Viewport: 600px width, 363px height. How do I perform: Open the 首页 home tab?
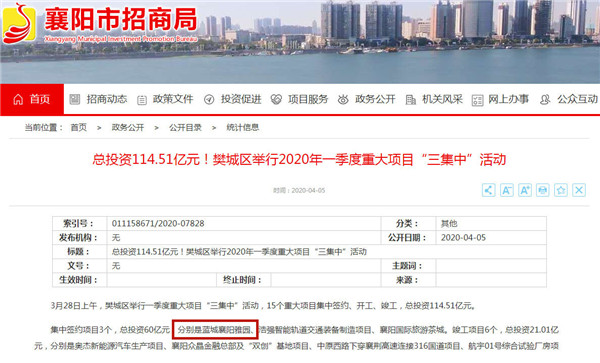[x=32, y=99]
